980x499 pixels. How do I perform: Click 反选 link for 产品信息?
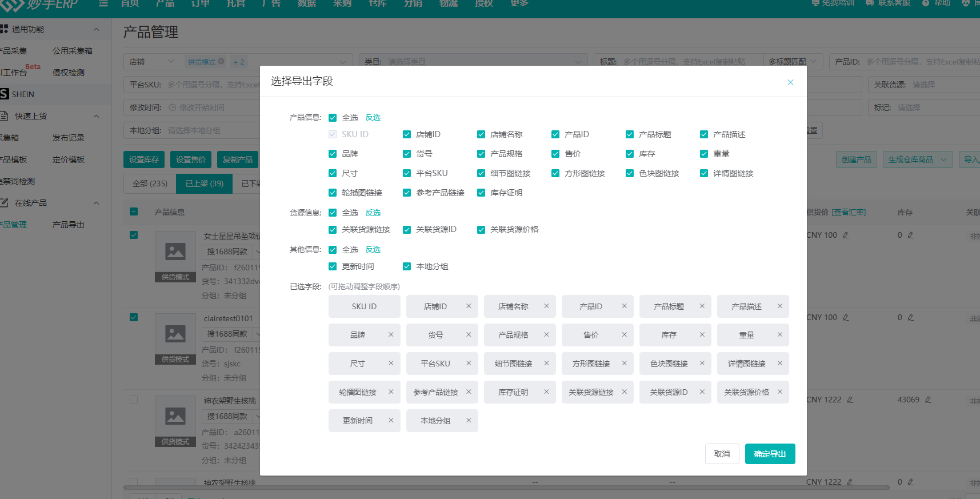pos(373,118)
